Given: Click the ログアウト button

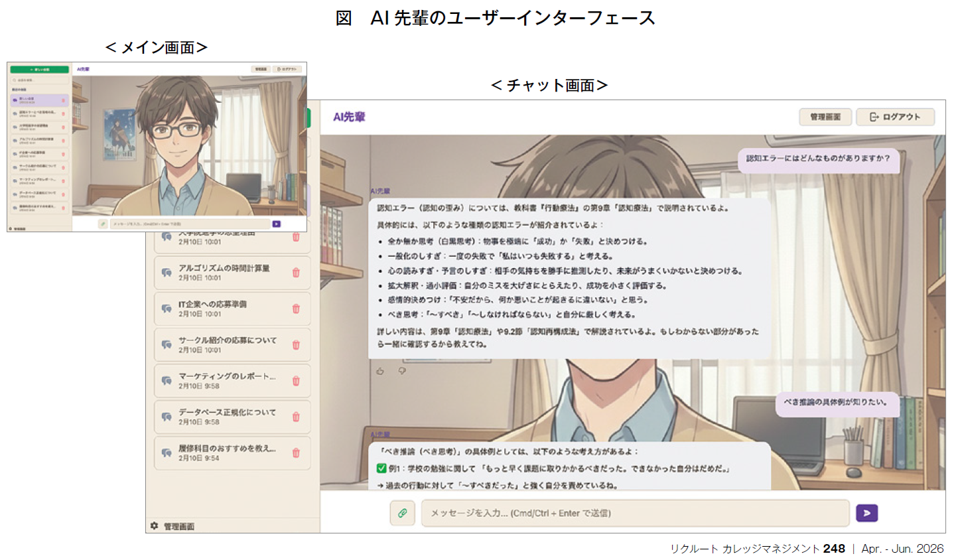Looking at the screenshot, I should pos(895,117).
